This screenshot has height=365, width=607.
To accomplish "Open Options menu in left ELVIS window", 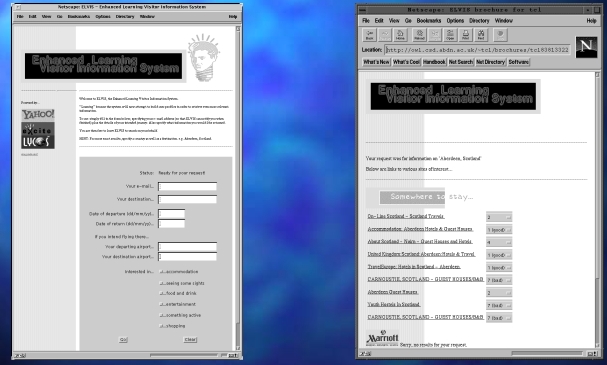I will click(x=103, y=17).
